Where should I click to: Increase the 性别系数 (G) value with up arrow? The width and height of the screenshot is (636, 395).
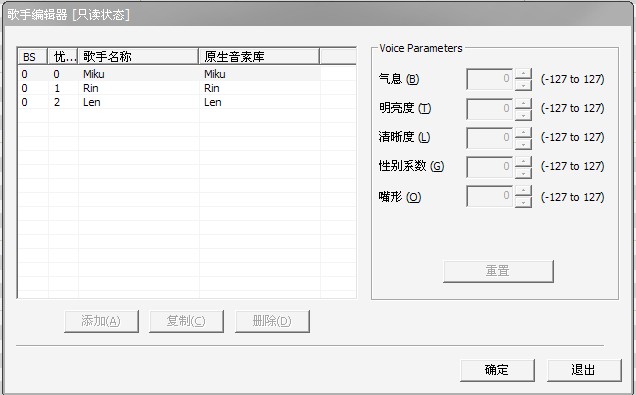click(524, 161)
